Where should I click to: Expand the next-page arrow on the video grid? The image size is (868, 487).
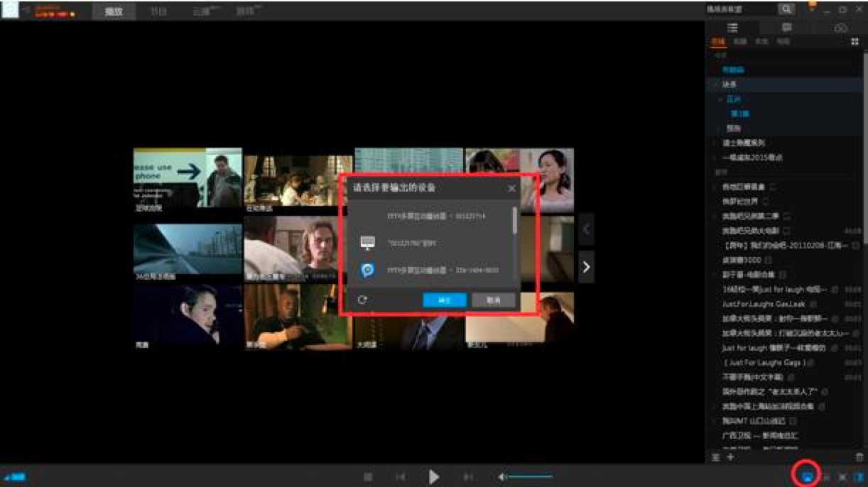click(585, 268)
